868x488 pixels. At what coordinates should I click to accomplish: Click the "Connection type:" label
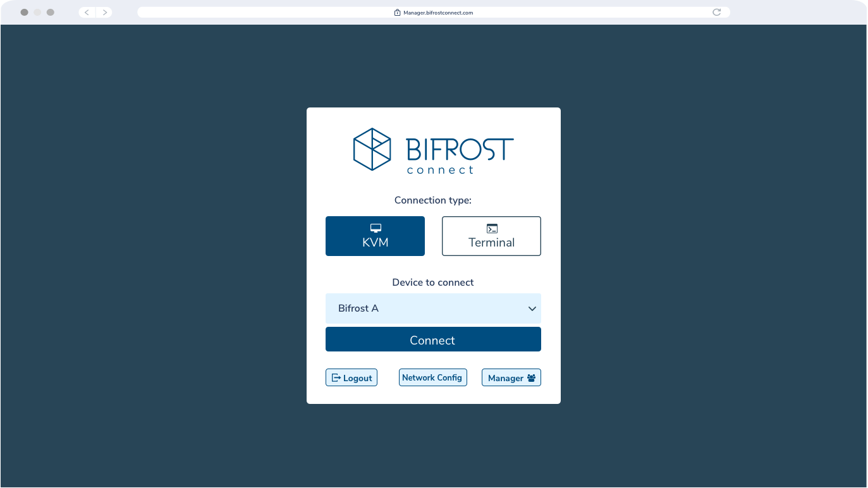click(x=433, y=200)
